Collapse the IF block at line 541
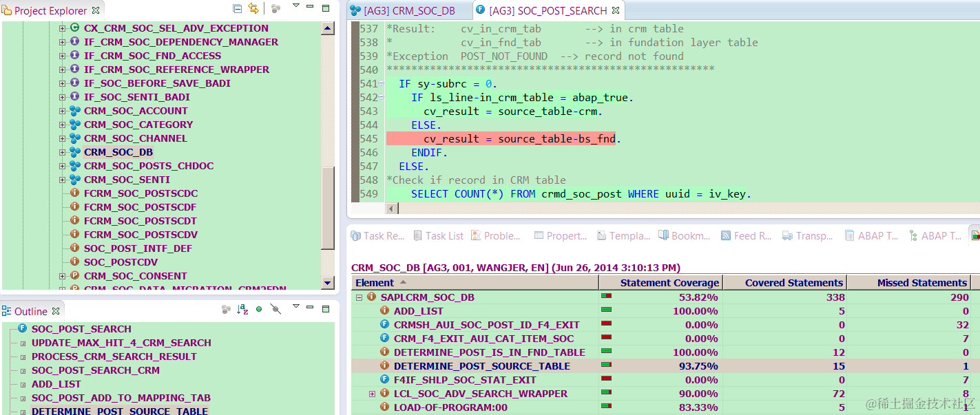 [381, 83]
